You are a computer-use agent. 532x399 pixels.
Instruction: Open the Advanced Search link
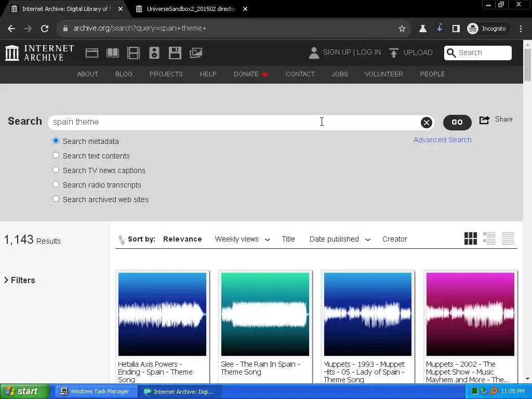coord(443,140)
